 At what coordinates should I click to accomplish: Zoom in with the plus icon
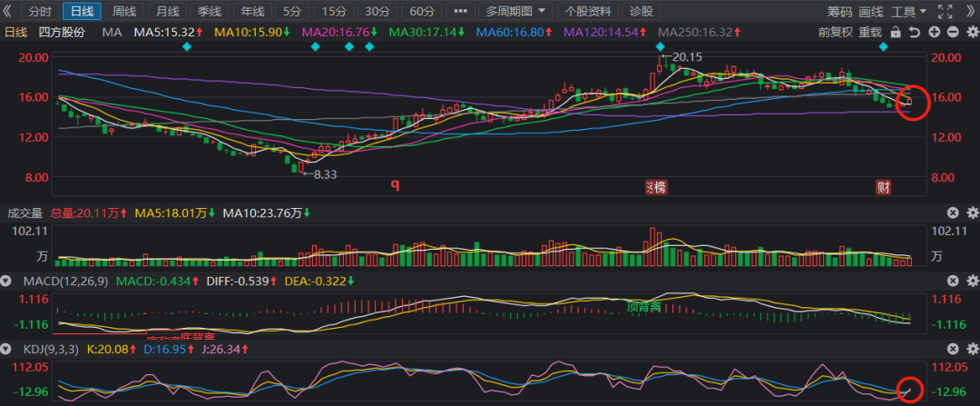(935, 33)
